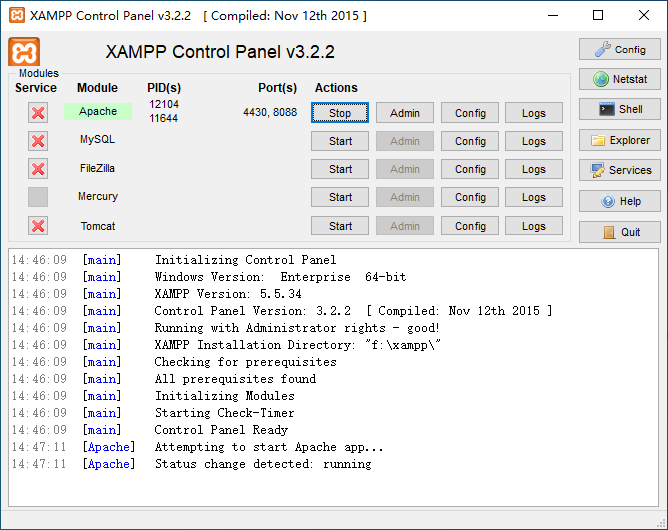Open the MySQL Logs menu

point(534,141)
